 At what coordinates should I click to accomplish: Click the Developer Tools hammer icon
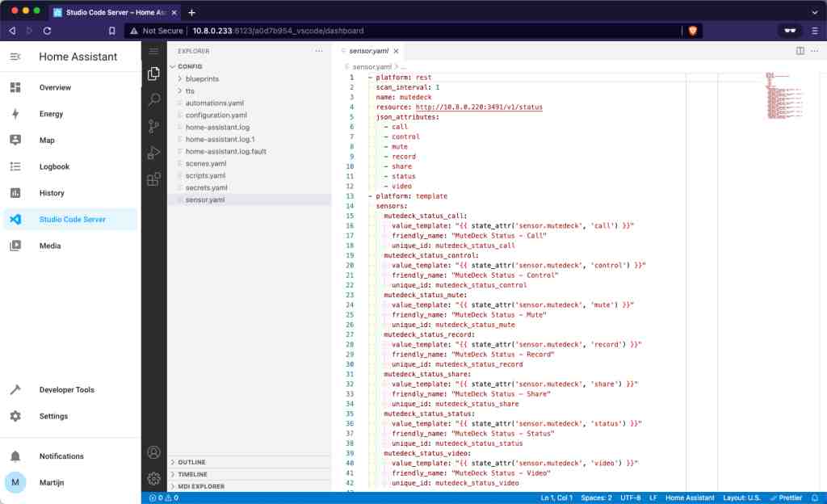tap(15, 389)
